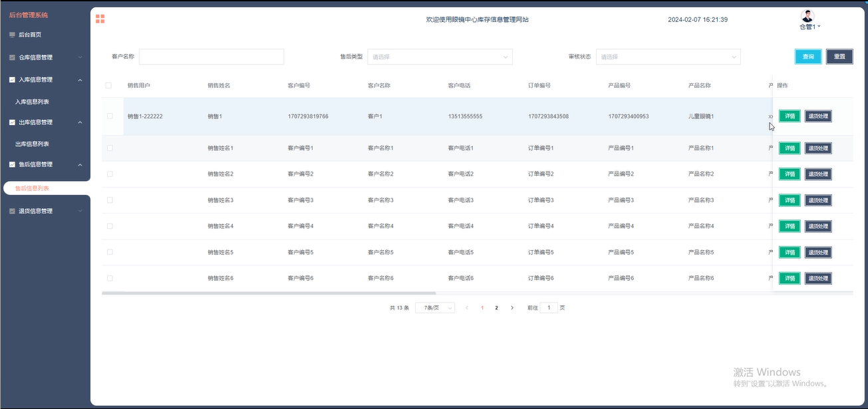Open 详情 for 产品名称1 row
Viewport: 868px width, 409px height.
[790, 148]
